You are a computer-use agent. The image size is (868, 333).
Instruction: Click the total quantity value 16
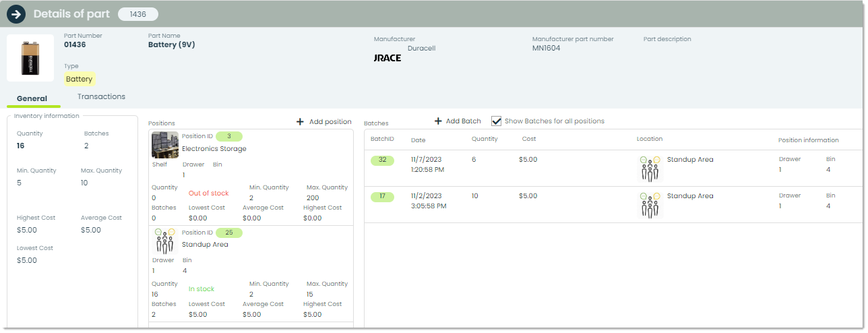pos(21,146)
